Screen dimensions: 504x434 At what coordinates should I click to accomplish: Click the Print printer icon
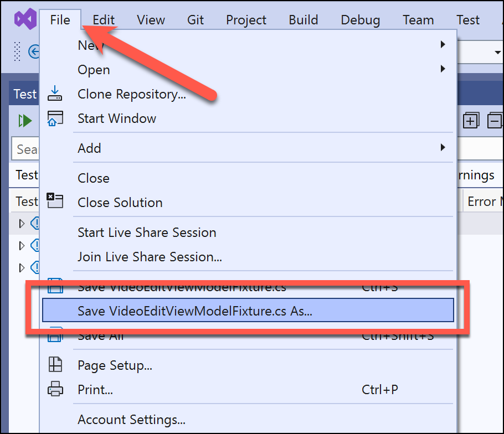click(x=55, y=389)
